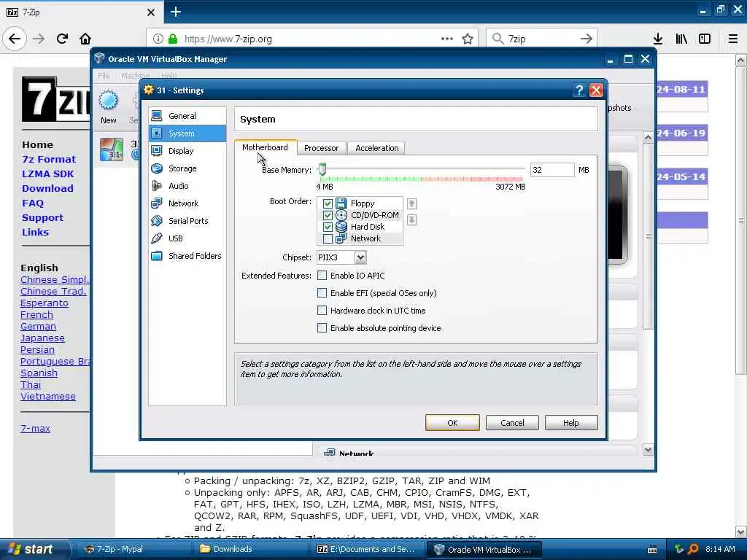This screenshot has height=560, width=747.
Task: Toggle browser sidebar icon
Action: point(705,39)
